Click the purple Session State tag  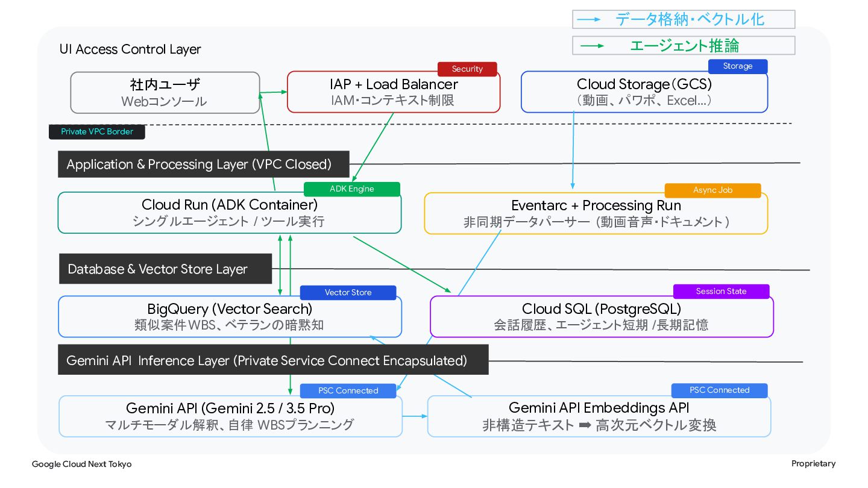pos(722,292)
